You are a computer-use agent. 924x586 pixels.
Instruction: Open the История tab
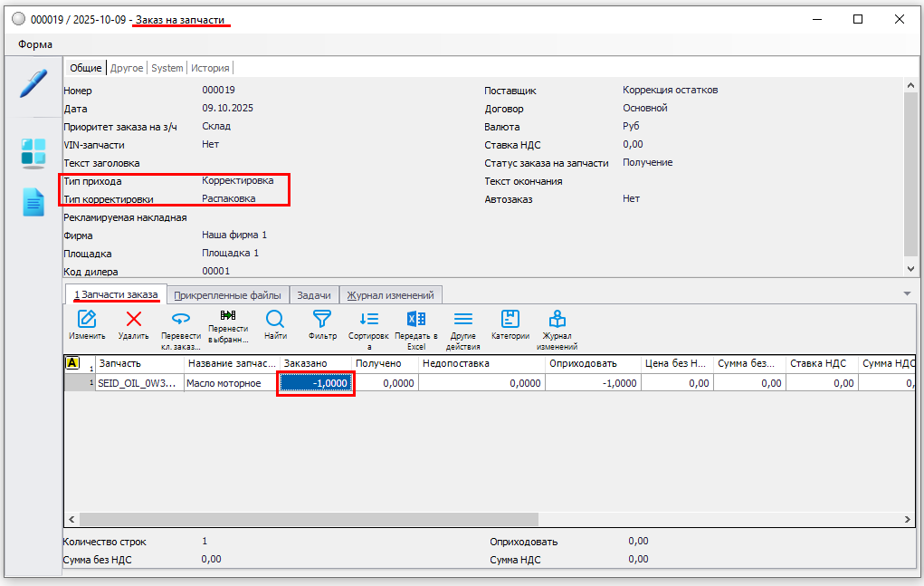210,68
